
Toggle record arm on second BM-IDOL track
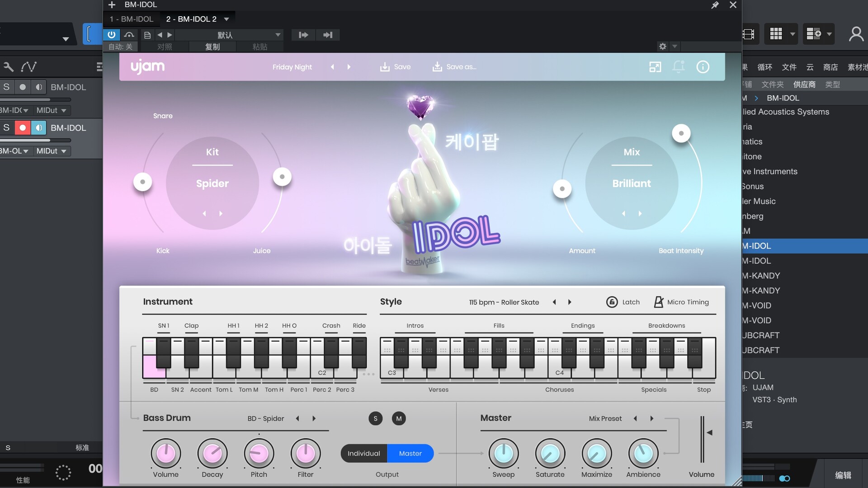point(22,128)
